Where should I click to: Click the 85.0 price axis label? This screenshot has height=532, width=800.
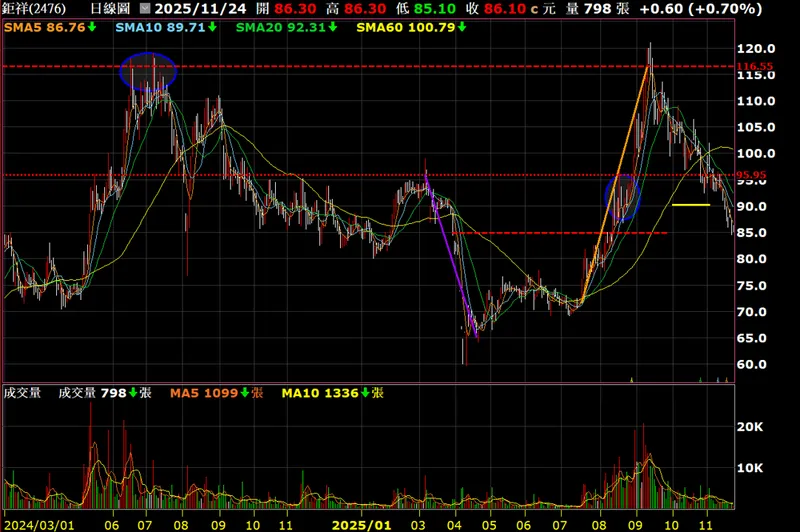click(752, 233)
